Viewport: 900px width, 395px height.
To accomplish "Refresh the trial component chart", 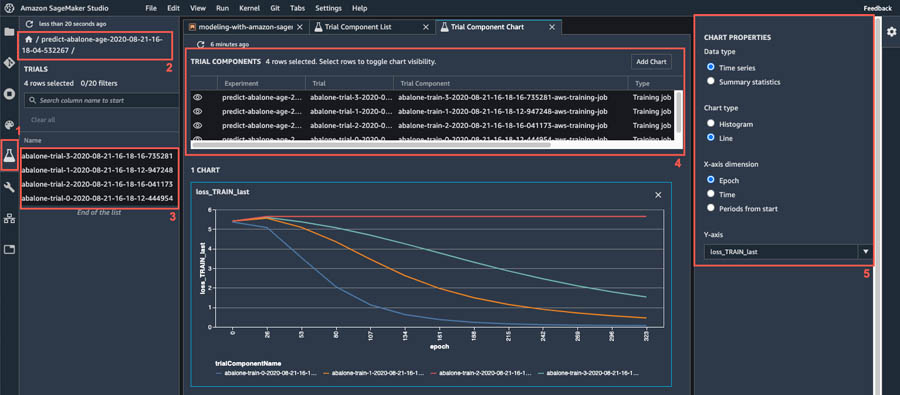I will (200, 44).
